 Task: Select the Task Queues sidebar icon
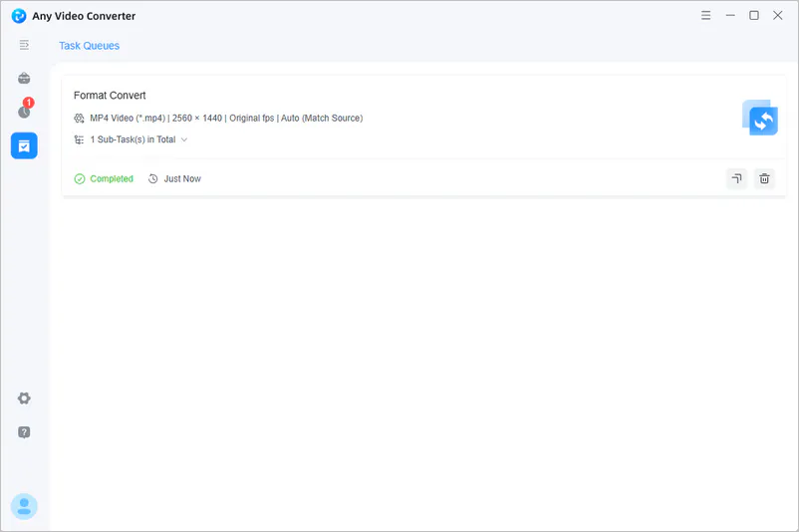tap(24, 145)
